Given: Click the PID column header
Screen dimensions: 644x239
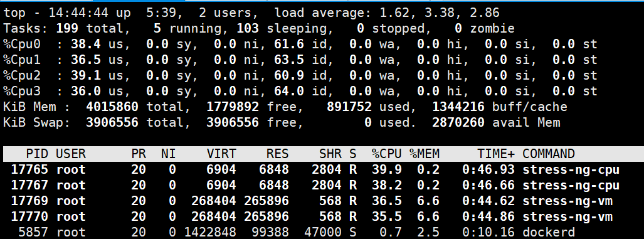Looking at the screenshot, I should [x=37, y=154].
